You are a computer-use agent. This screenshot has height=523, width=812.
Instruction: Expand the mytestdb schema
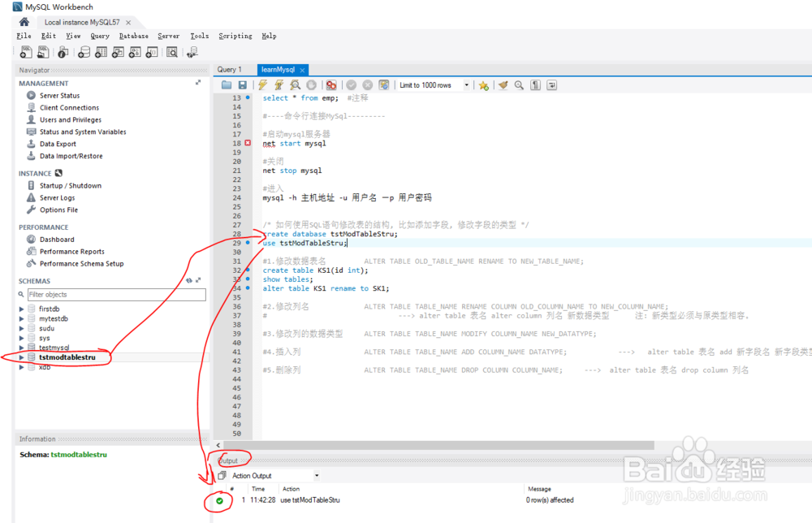tap(21, 319)
